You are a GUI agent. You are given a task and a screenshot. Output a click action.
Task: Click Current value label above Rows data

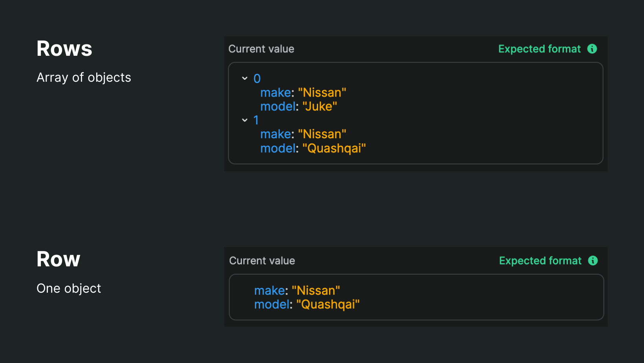click(261, 49)
